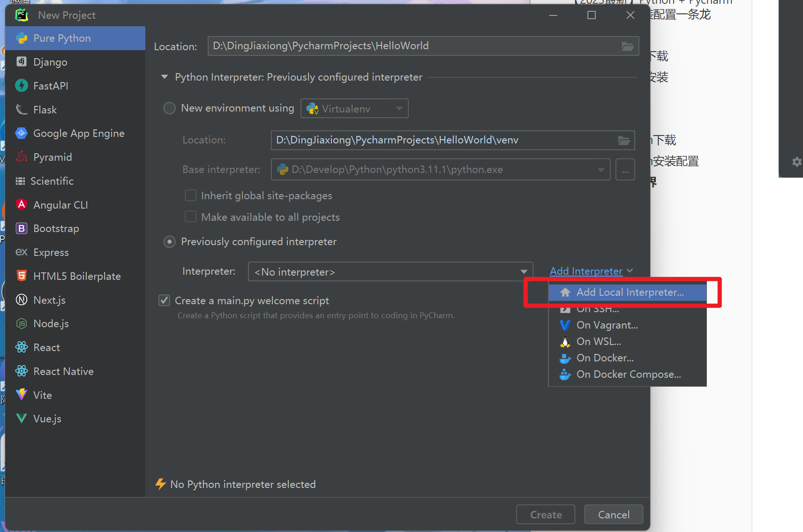The height and width of the screenshot is (532, 803).
Task: Select the Pyramid project type
Action: (x=52, y=157)
